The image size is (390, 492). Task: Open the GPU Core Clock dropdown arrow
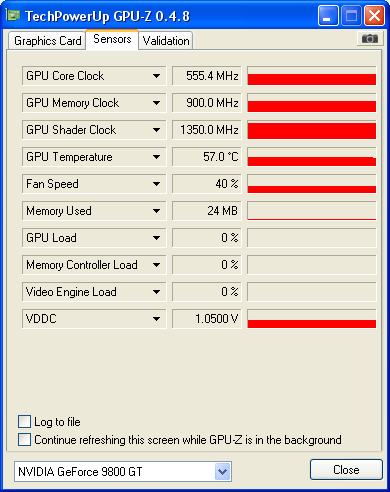tap(156, 76)
